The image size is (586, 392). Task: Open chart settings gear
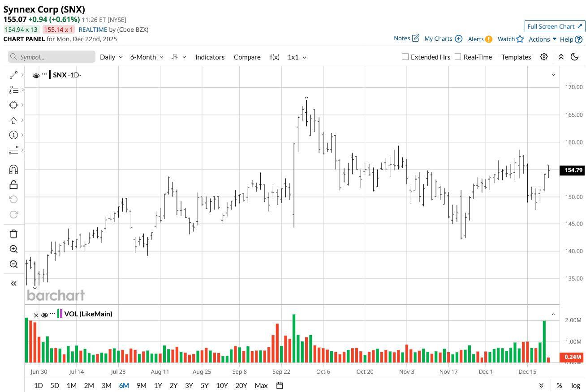(544, 57)
